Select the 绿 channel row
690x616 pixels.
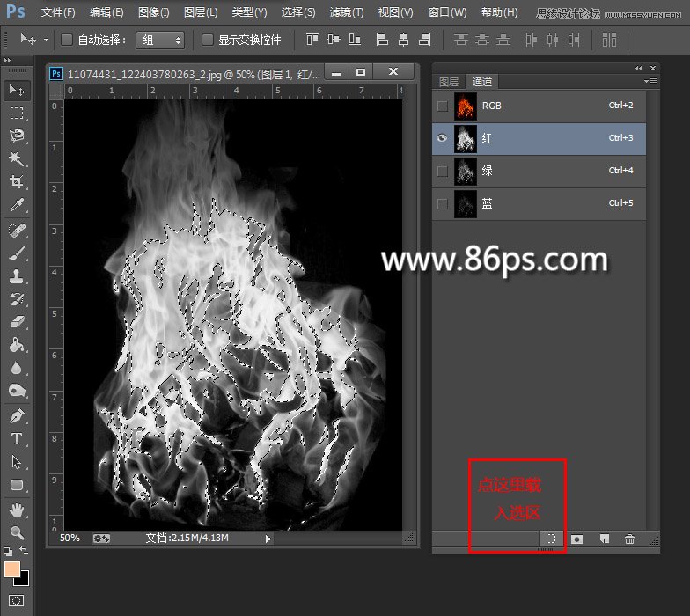pos(539,171)
